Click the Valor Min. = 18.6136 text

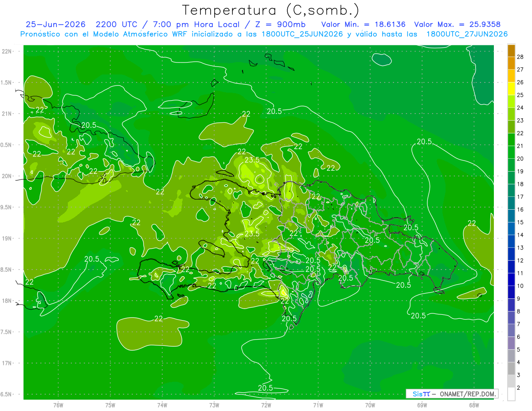(363, 24)
